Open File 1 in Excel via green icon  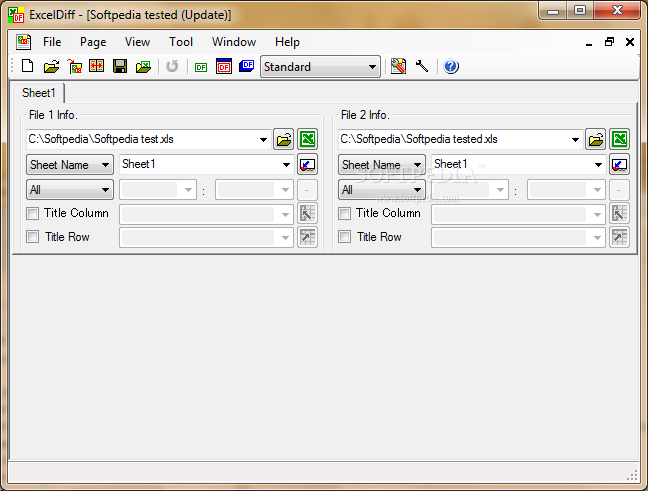point(307,139)
